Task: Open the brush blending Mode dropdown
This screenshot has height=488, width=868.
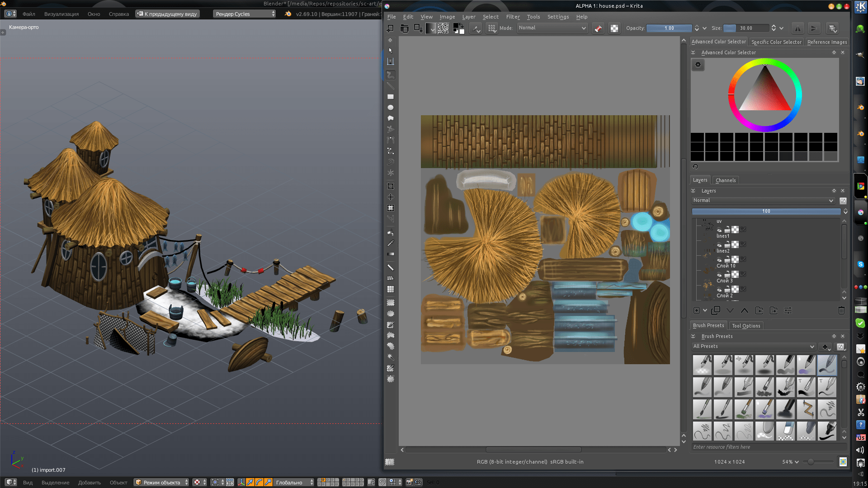Action: coord(552,28)
